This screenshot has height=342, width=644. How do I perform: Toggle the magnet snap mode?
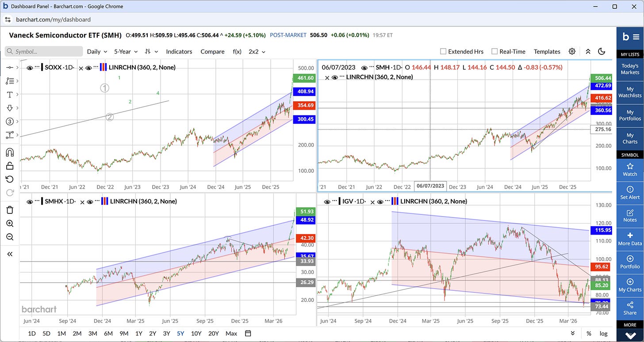[x=10, y=152]
